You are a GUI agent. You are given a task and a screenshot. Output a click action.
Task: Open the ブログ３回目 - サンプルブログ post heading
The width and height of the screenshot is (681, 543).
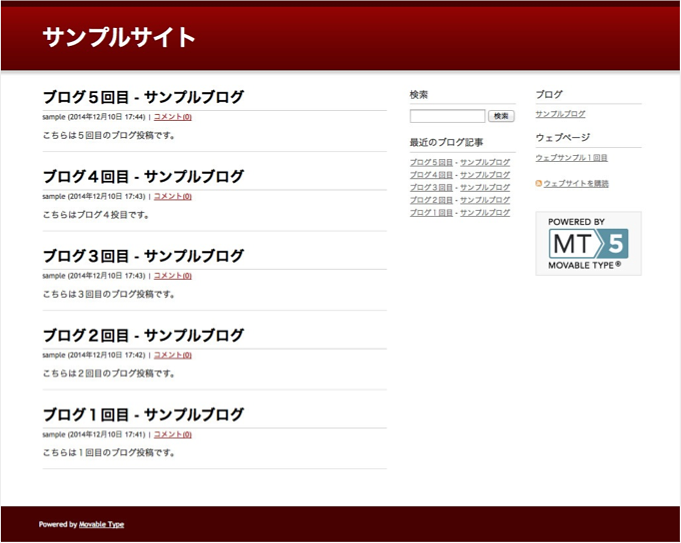coord(143,256)
